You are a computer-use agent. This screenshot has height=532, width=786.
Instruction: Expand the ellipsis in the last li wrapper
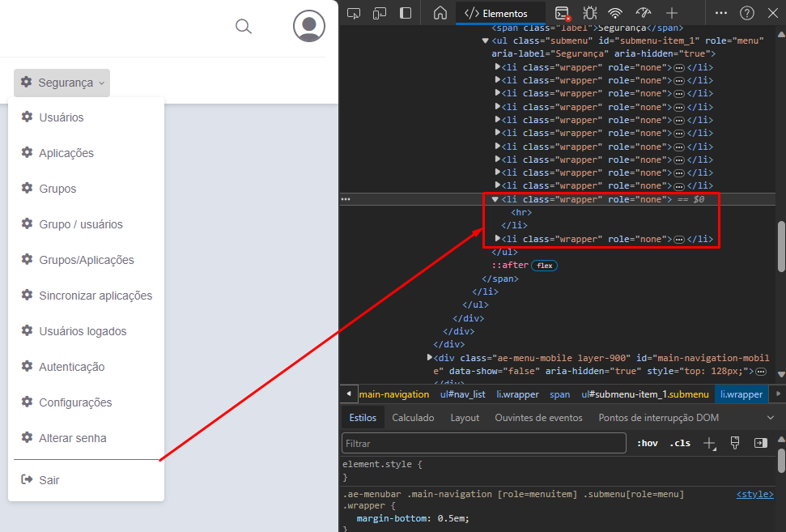click(x=678, y=239)
